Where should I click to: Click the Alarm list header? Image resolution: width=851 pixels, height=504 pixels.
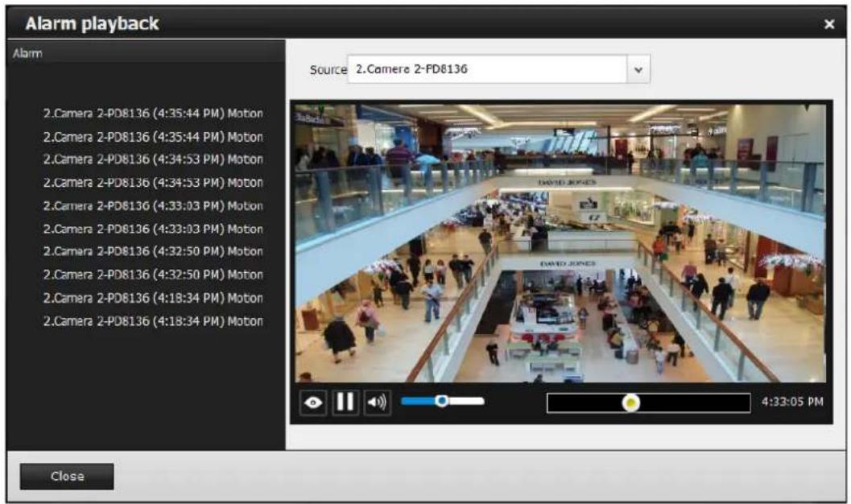pos(146,53)
